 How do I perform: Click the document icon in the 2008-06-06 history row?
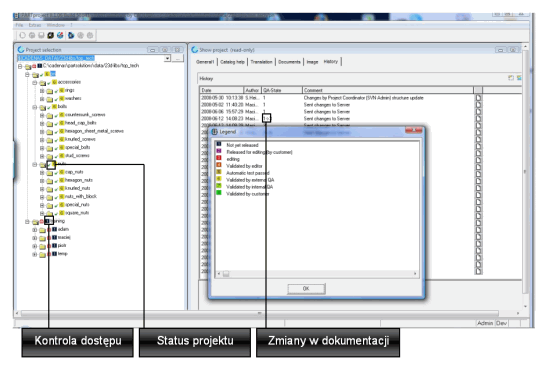pos(478,112)
